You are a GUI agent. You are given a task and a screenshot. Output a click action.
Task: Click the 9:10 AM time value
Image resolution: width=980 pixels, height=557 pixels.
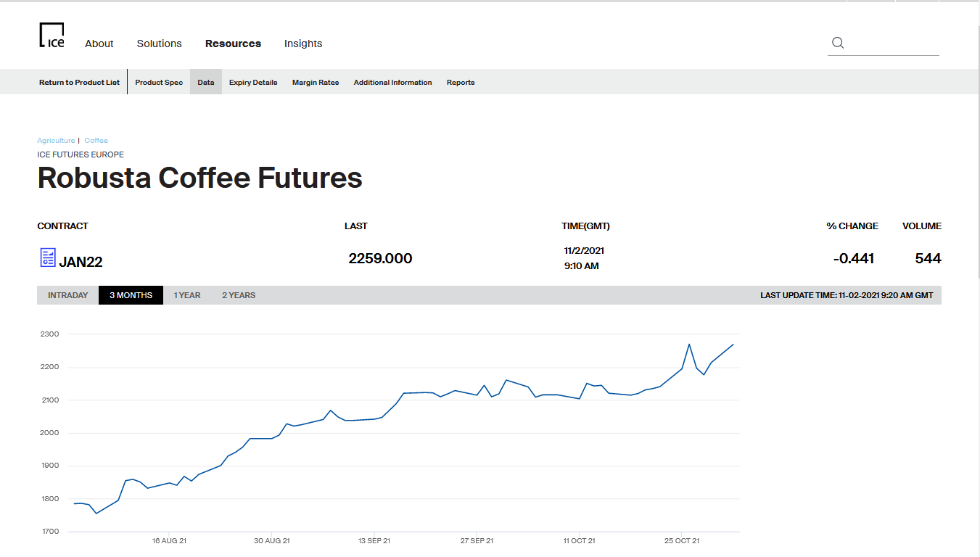point(582,266)
